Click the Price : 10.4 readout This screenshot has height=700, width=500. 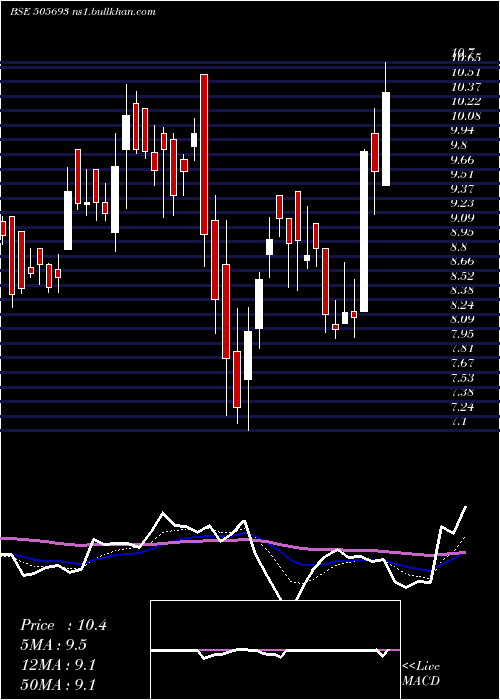[x=63, y=625]
